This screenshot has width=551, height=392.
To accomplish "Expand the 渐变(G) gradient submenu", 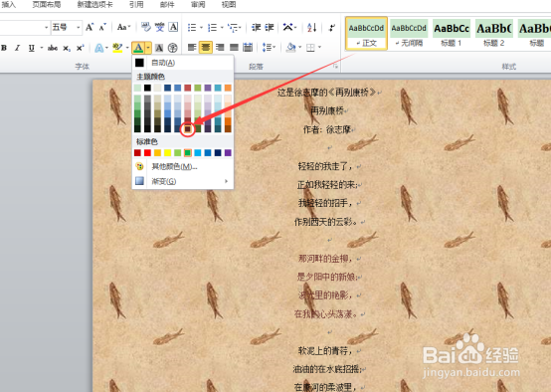I will [182, 181].
